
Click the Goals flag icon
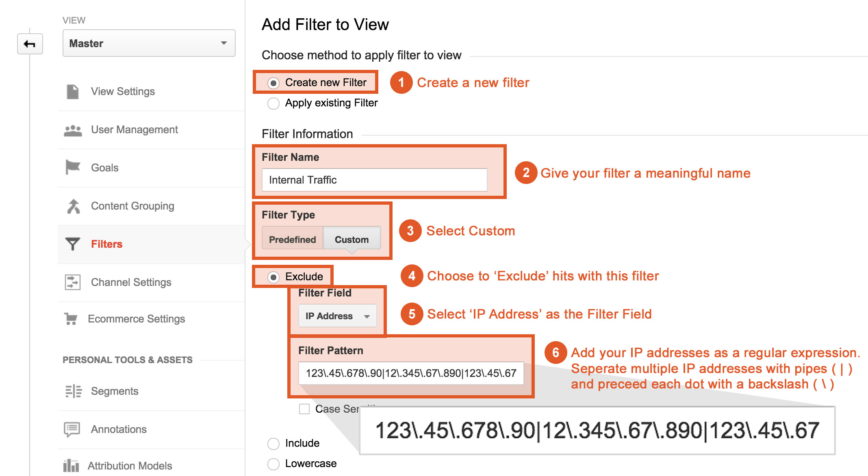pos(73,167)
